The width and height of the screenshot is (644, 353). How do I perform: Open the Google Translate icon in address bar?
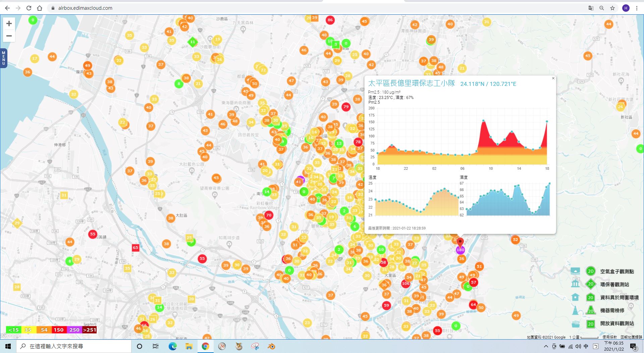coord(591,8)
